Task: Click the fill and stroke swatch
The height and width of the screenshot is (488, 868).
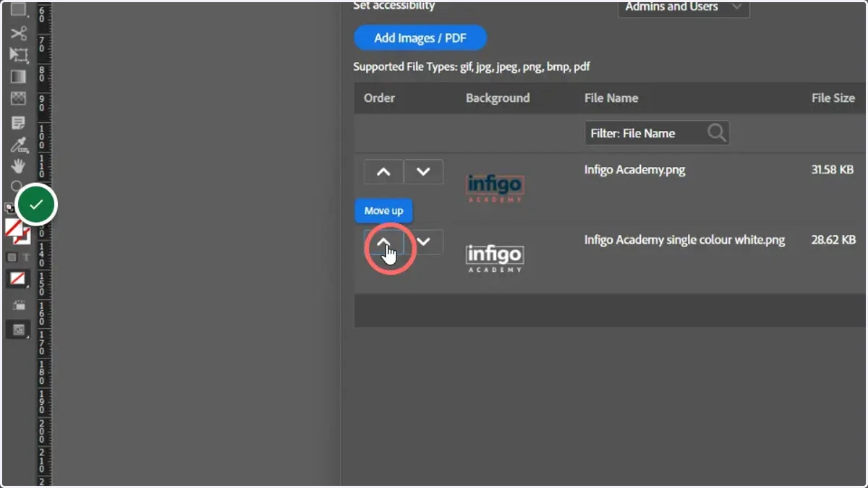Action: coord(17,233)
